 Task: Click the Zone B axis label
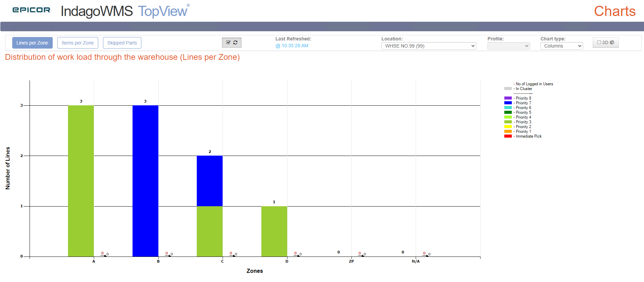[158, 261]
